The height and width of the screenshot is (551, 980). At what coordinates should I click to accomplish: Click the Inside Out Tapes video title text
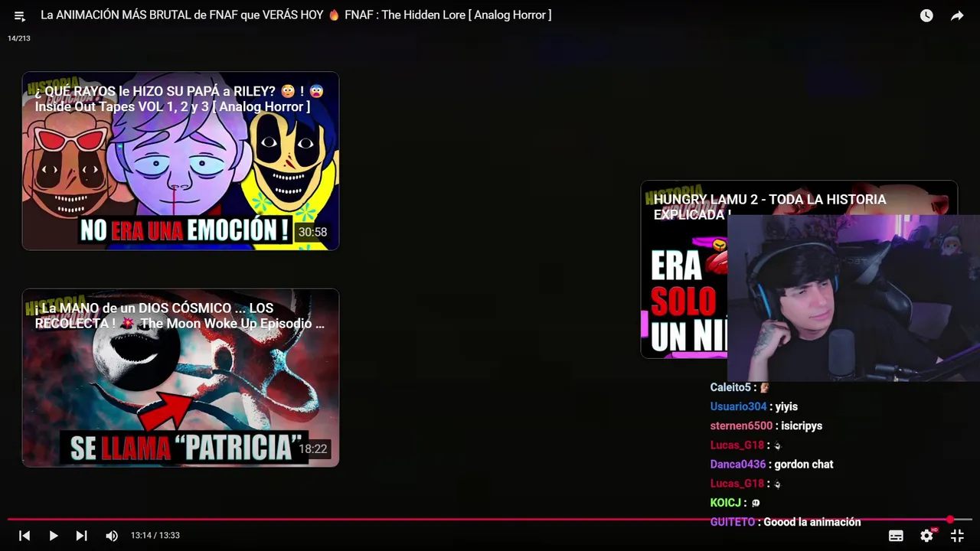179,99
